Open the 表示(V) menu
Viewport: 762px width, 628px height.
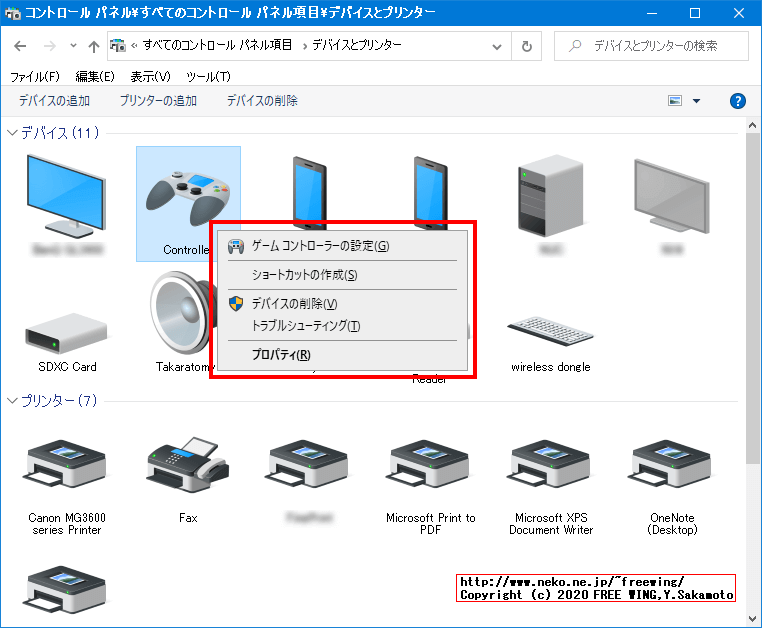(151, 76)
